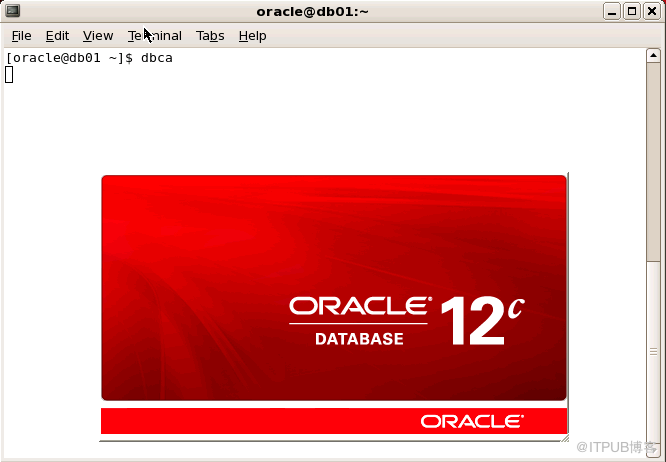Open the Help menu

[x=252, y=36]
